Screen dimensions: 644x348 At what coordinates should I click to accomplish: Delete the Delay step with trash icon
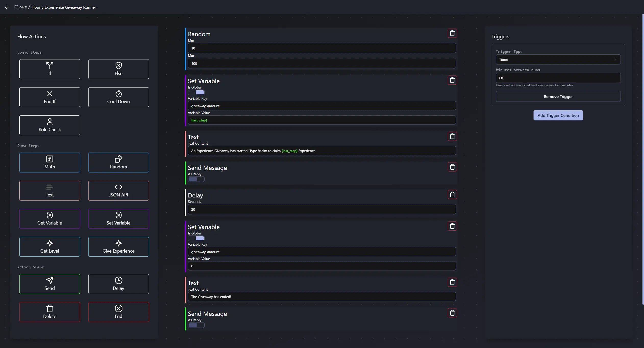tap(452, 195)
